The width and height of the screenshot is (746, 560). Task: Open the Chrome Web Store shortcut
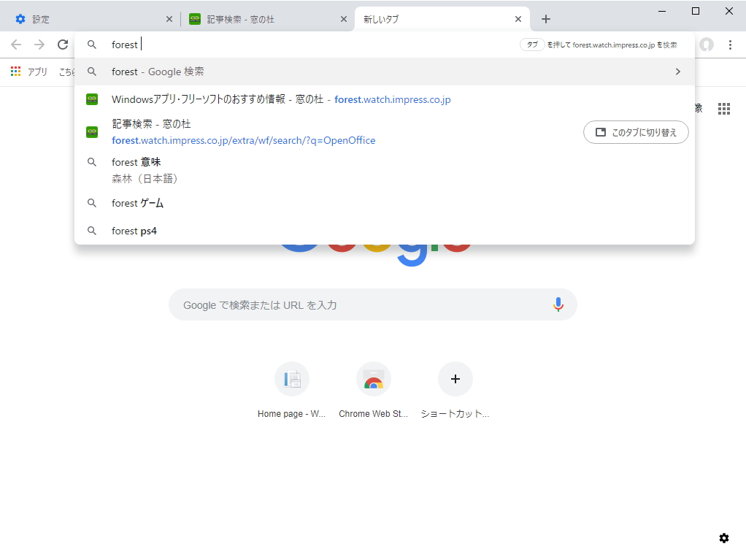pyautogui.click(x=373, y=379)
